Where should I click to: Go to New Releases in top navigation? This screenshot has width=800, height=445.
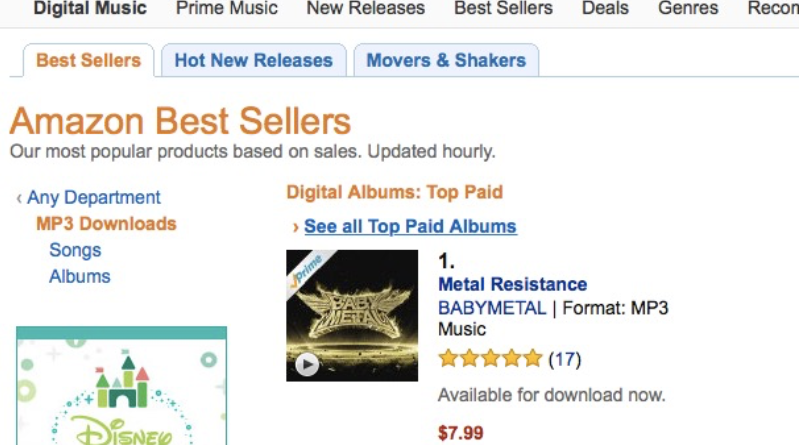(x=365, y=8)
